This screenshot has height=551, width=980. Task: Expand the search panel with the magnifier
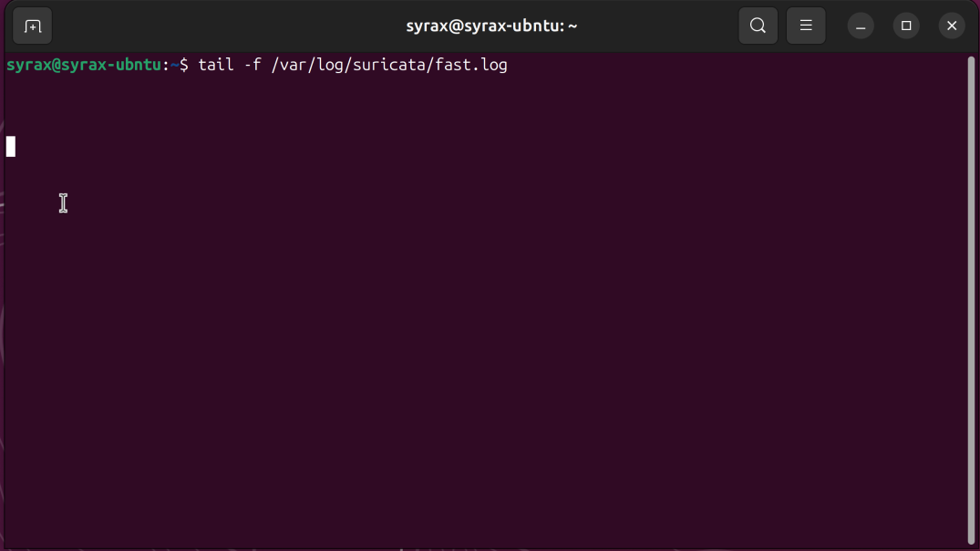coord(758,26)
